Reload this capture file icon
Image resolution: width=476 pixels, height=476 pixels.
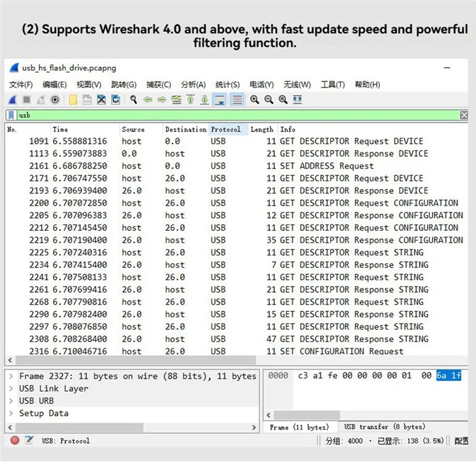(116, 99)
